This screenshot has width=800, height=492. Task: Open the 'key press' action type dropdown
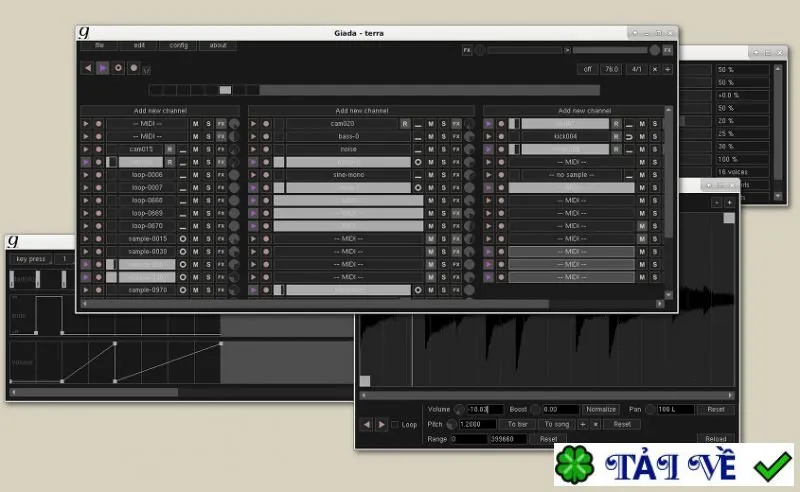click(x=31, y=259)
